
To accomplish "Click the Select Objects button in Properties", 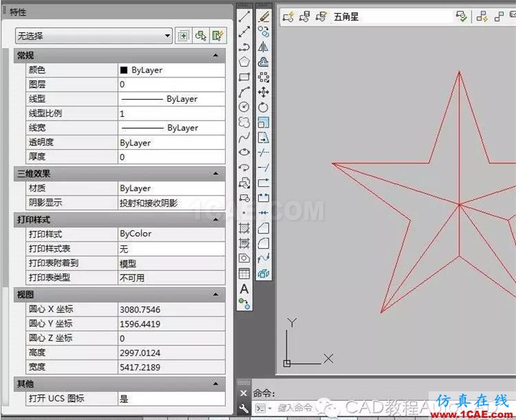I will click(201, 36).
